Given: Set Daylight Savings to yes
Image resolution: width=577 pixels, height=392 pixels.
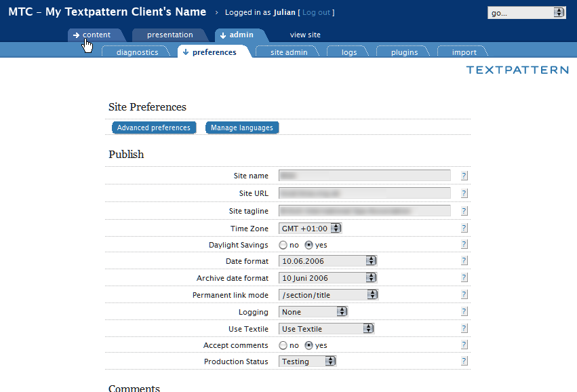Looking at the screenshot, I should click(309, 245).
